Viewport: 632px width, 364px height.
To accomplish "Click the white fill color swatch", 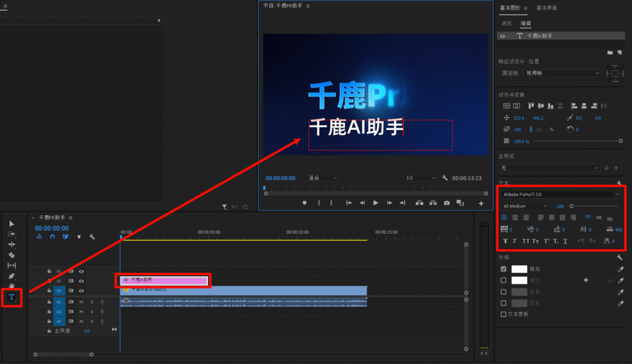I will (519, 269).
